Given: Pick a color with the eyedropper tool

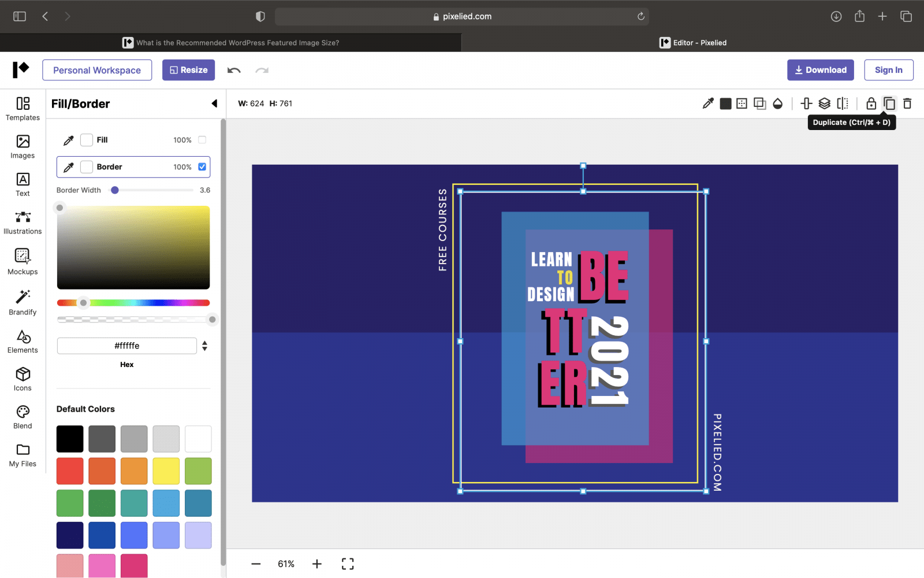Looking at the screenshot, I should click(707, 103).
